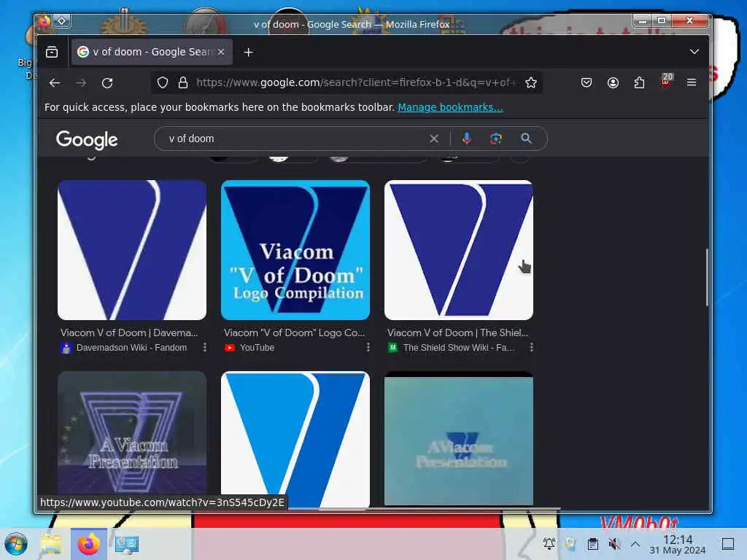Open Viacom Logo Compilation YouTube thumbnail
Image resolution: width=747 pixels, height=560 pixels.
tap(295, 250)
